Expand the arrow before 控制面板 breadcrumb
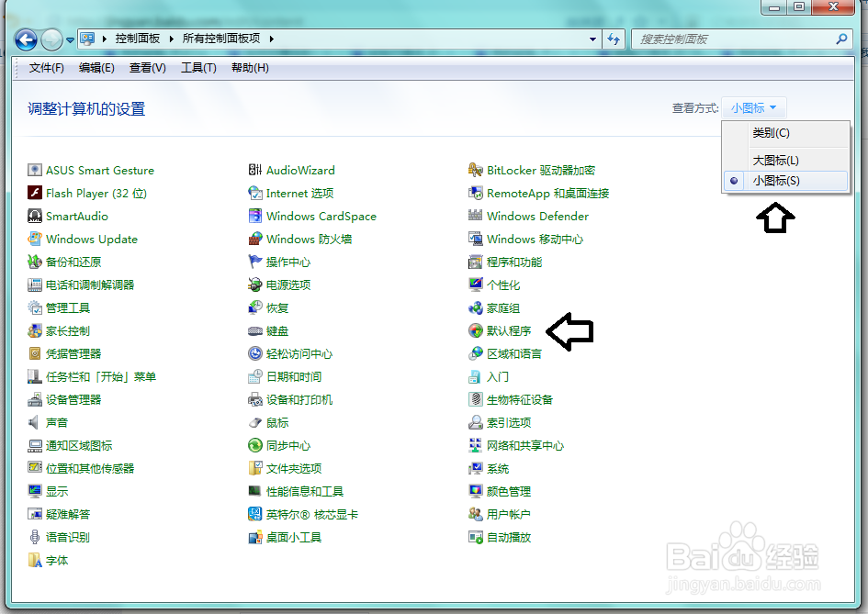The height and width of the screenshot is (614, 868). [104, 39]
